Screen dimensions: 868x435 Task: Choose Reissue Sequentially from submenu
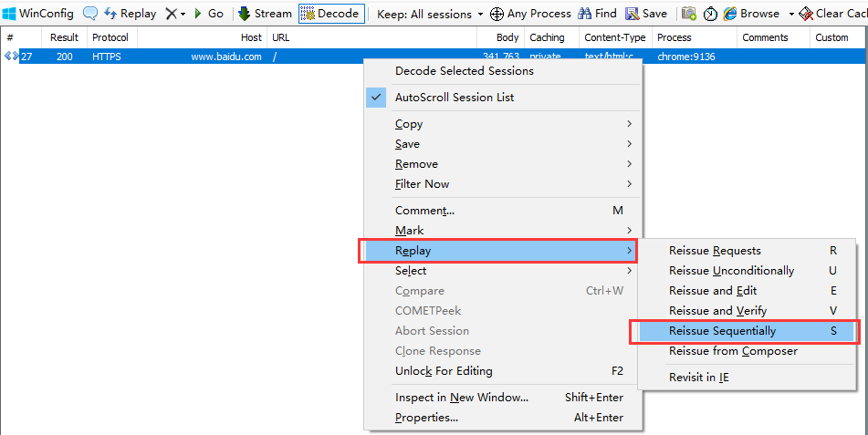(x=722, y=331)
